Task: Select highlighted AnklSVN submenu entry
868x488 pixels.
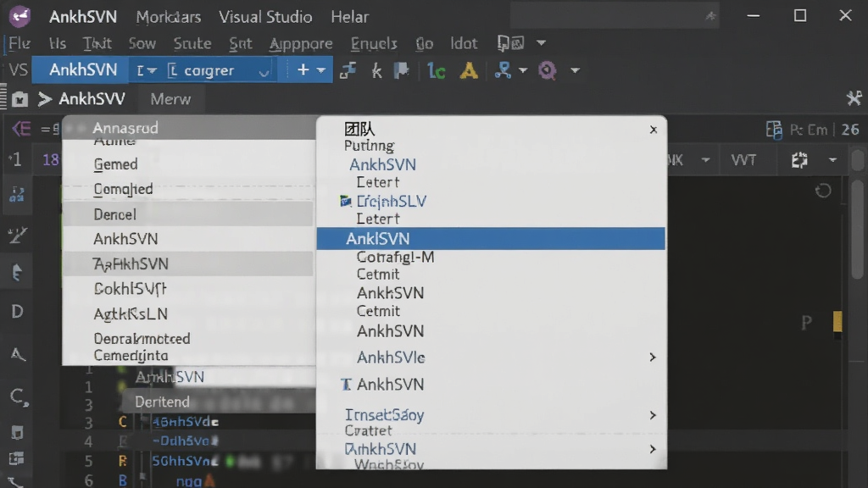Action: tap(491, 238)
